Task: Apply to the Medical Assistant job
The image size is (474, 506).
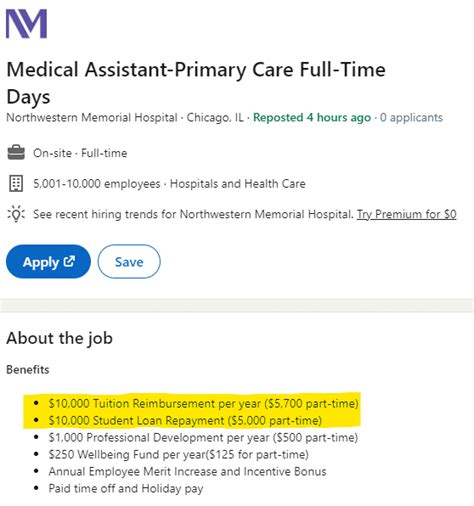Action: pyautogui.click(x=48, y=262)
